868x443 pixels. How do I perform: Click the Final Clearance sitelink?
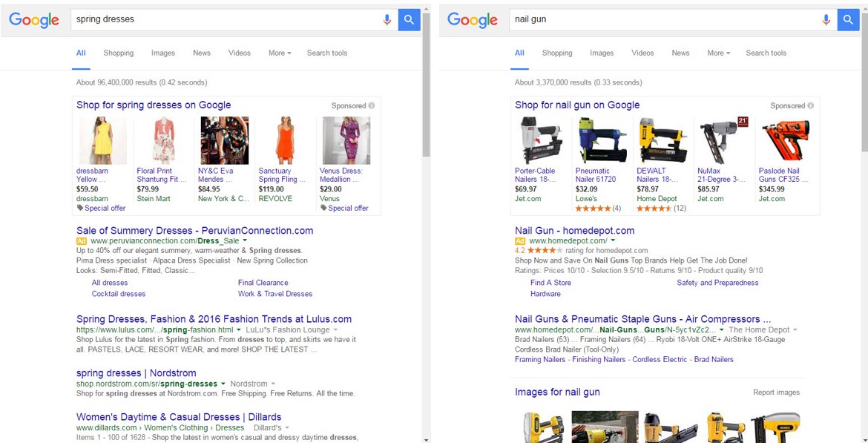click(x=263, y=283)
